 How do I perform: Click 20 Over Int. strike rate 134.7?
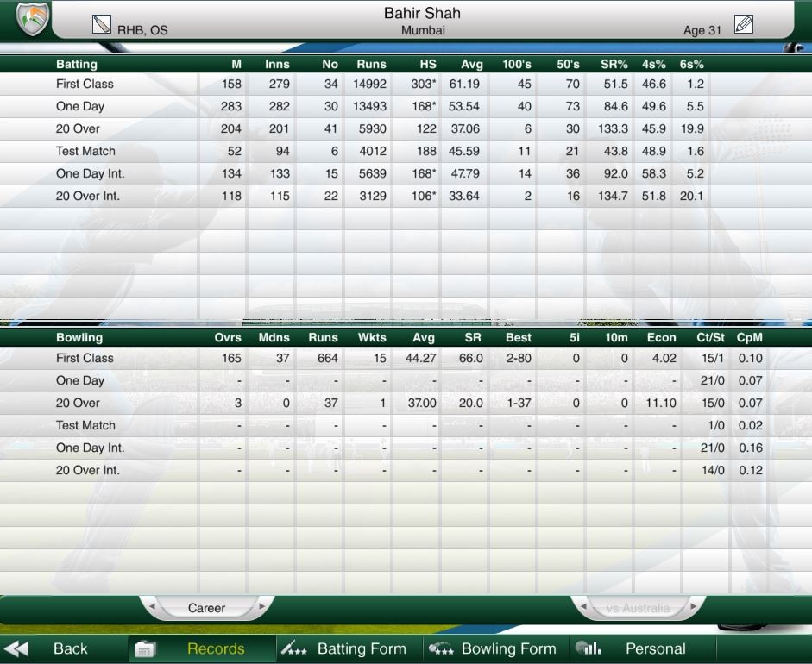coord(613,196)
